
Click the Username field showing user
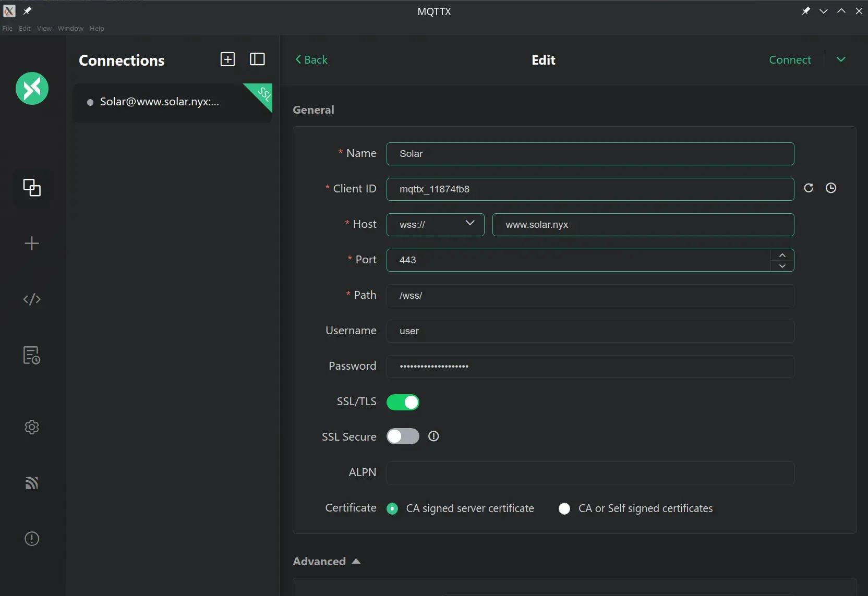tap(590, 331)
